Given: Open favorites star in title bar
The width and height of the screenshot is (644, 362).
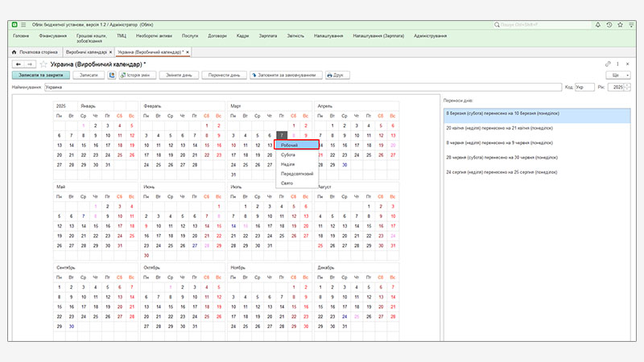Looking at the screenshot, I should tap(619, 25).
